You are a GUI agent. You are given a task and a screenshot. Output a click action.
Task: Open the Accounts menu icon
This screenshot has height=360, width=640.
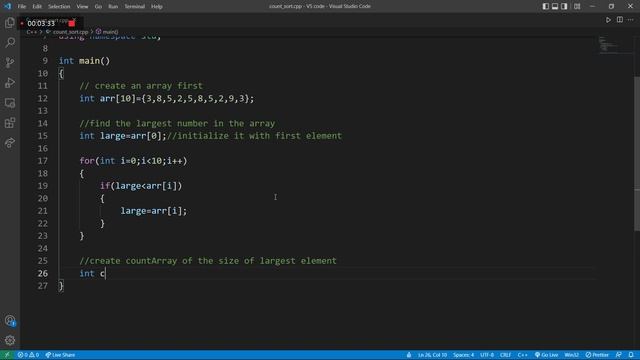coord(10,321)
